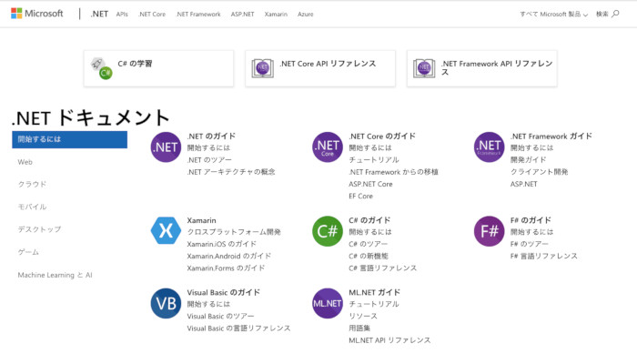
Task: Click the purple .NET guide icon
Action: 166,147
